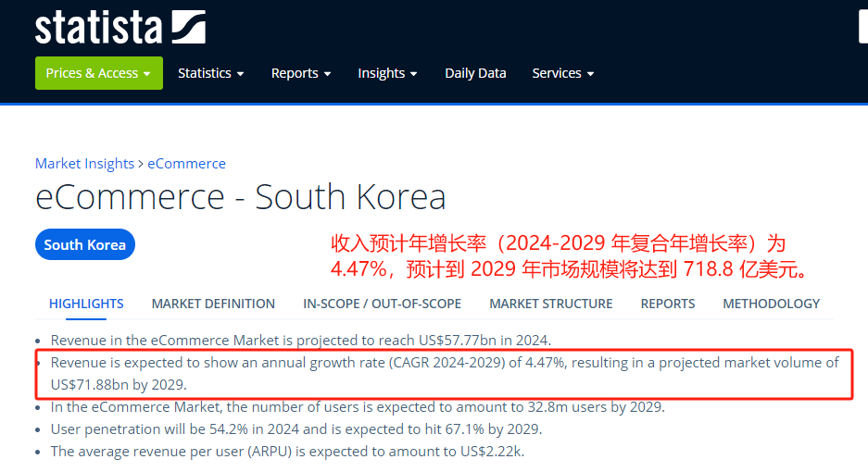Screen dimensions: 868x472
Task: Click the CAGR 2024-2029 bullet text
Action: coord(445,374)
